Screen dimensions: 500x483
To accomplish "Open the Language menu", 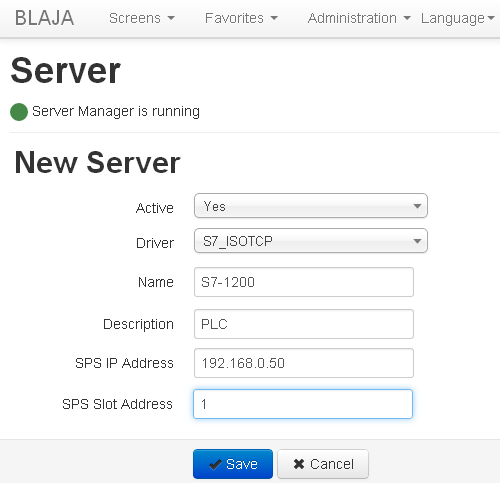I will [x=458, y=18].
